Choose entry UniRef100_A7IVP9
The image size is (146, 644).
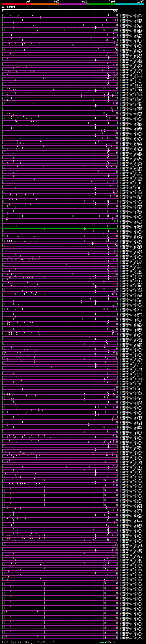tap(131, 103)
